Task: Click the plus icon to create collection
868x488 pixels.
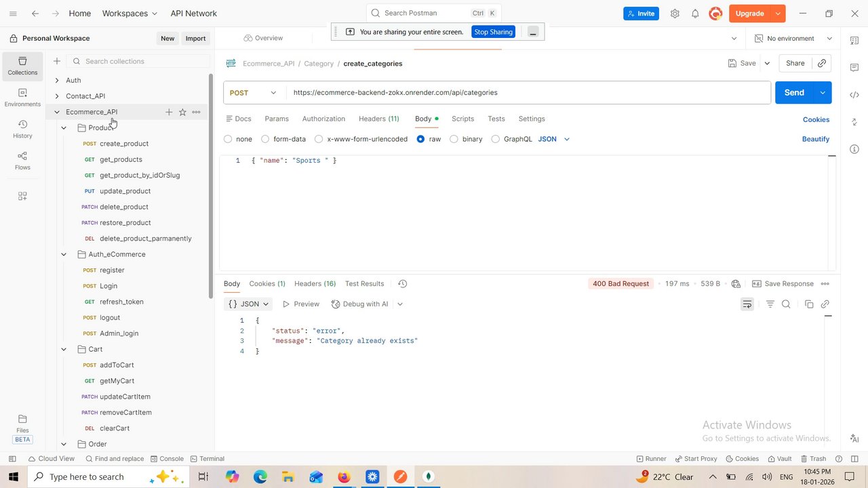Action: (x=57, y=61)
